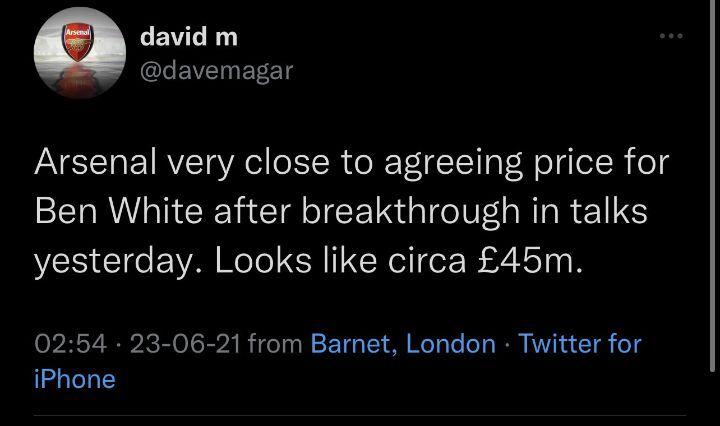Open the Barnet, London location link
Viewport: 720px width, 426px height.
pyautogui.click(x=403, y=344)
